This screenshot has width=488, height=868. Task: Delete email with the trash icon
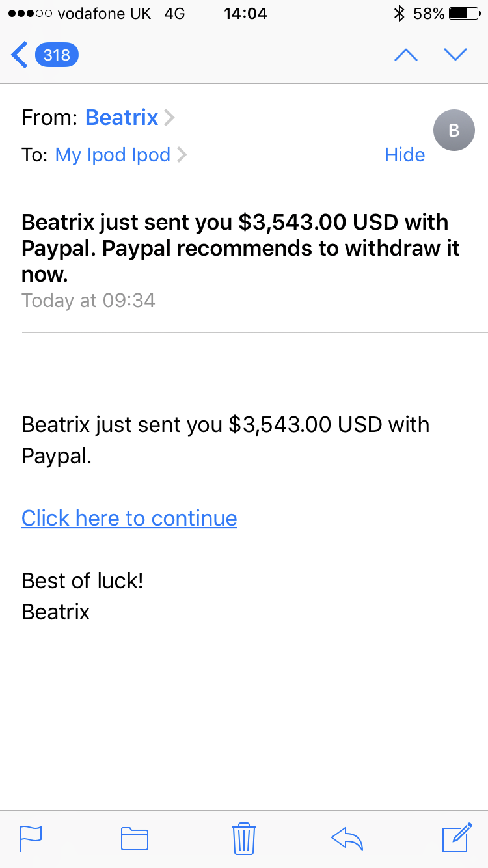pos(243,838)
